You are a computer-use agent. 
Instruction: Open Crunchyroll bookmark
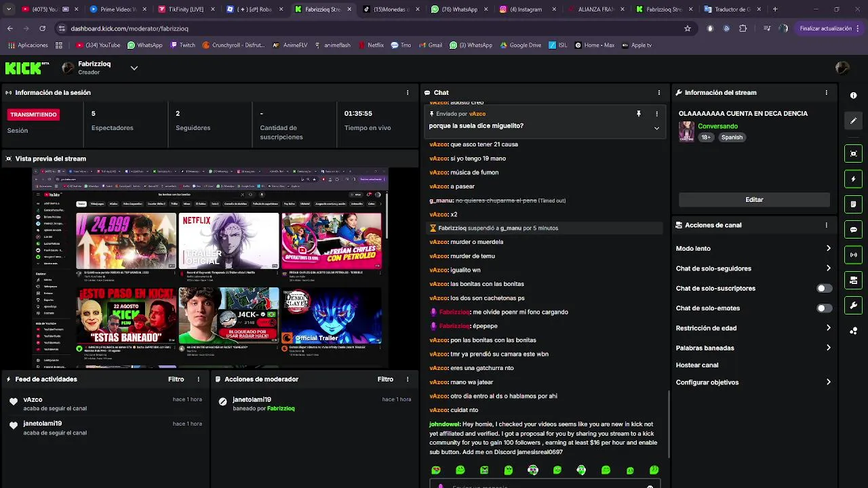tap(233, 45)
